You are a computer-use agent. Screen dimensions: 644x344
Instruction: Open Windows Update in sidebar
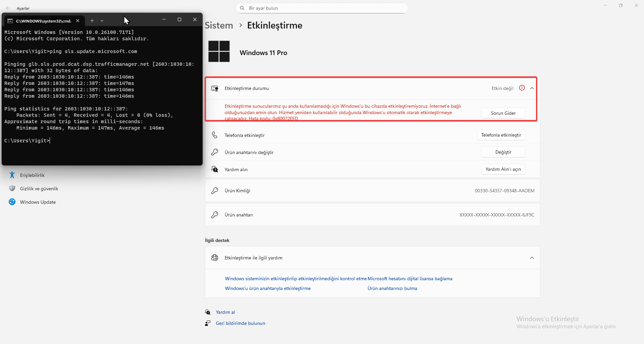[x=38, y=202]
